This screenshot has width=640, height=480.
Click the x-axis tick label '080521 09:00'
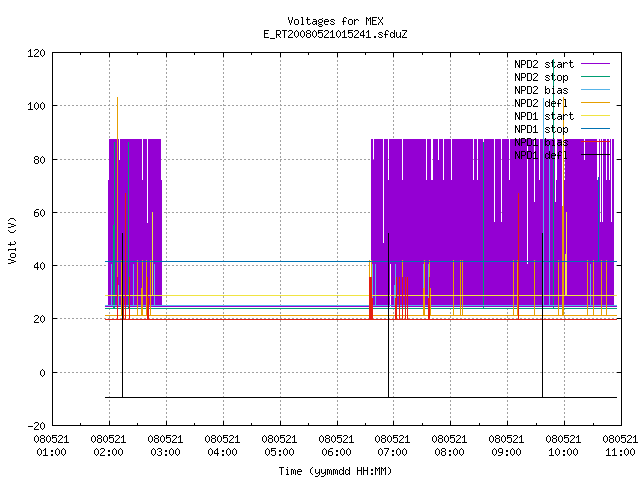tap(507, 446)
